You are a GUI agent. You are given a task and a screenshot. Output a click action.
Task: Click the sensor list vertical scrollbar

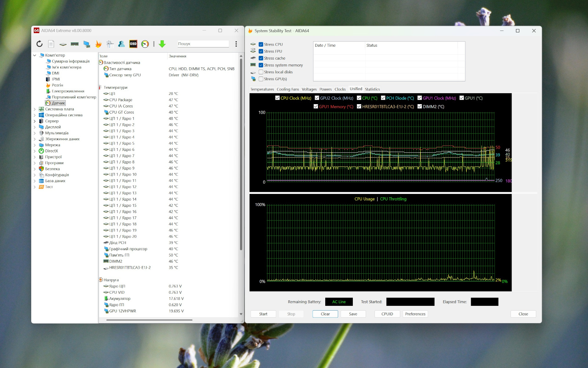[241, 184]
